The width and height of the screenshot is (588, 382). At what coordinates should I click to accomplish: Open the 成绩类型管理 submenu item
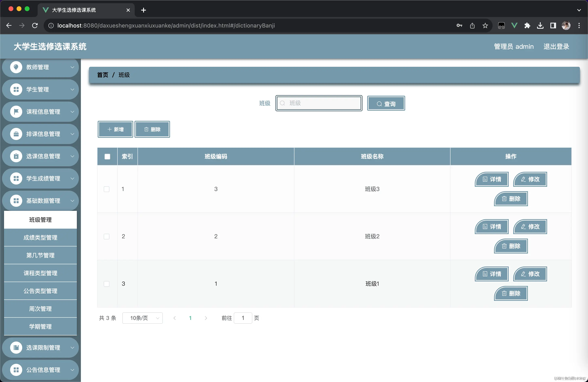[x=40, y=238]
